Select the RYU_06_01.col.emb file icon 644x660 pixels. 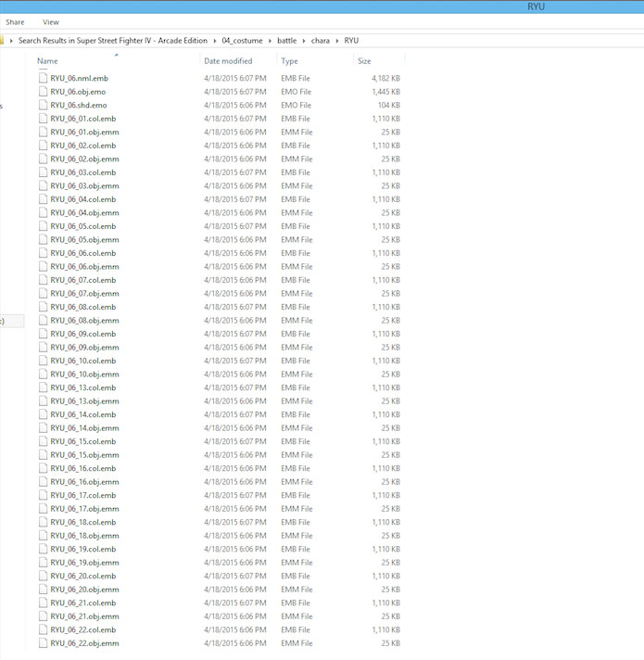click(43, 119)
